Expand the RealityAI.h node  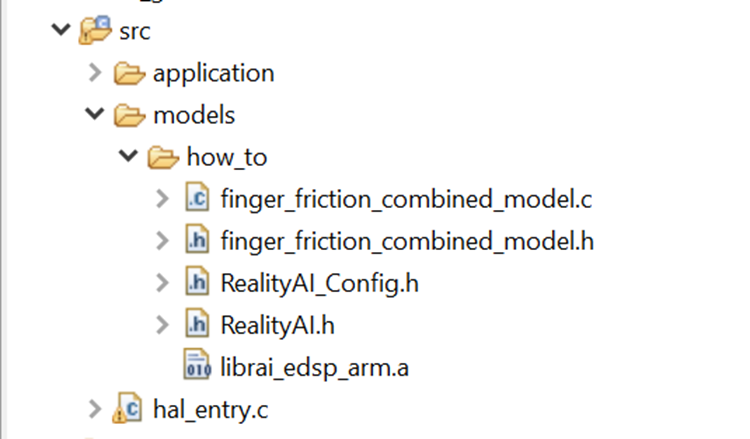(163, 325)
